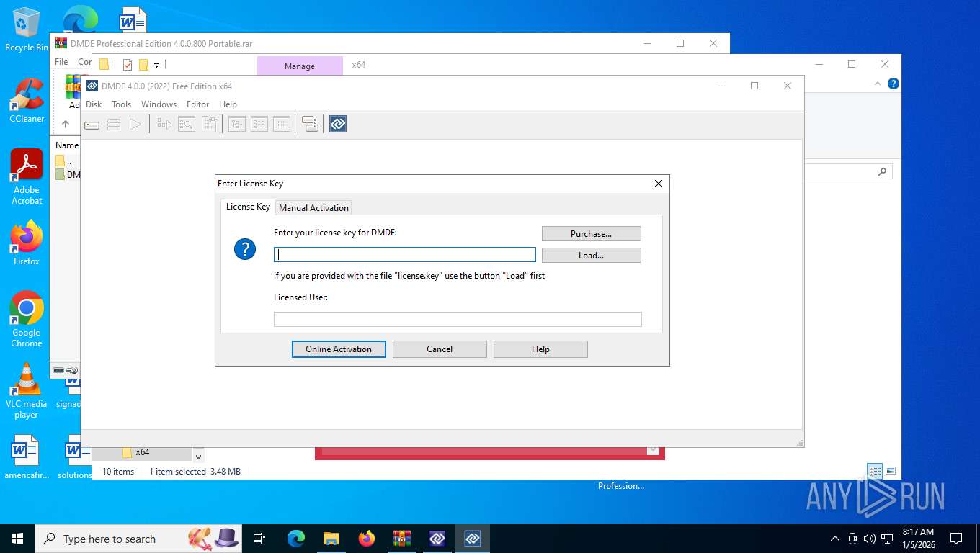Screen dimensions: 980x553
Task: Open the Manage tab in File Explorer window
Action: tap(300, 66)
